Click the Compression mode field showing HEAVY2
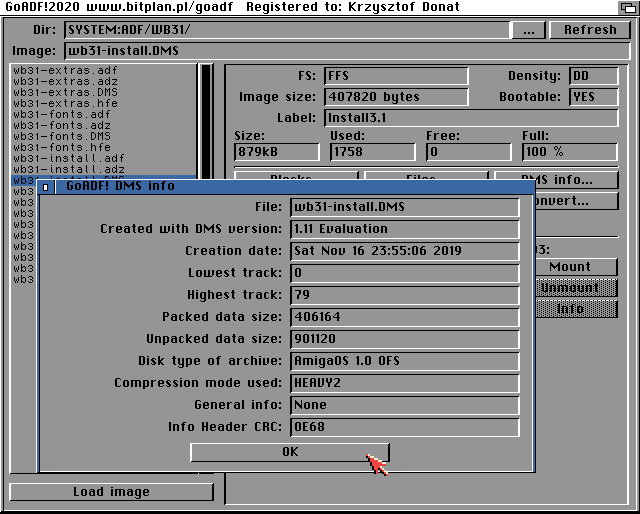Screen dimensions: 640x514 (x=404, y=383)
